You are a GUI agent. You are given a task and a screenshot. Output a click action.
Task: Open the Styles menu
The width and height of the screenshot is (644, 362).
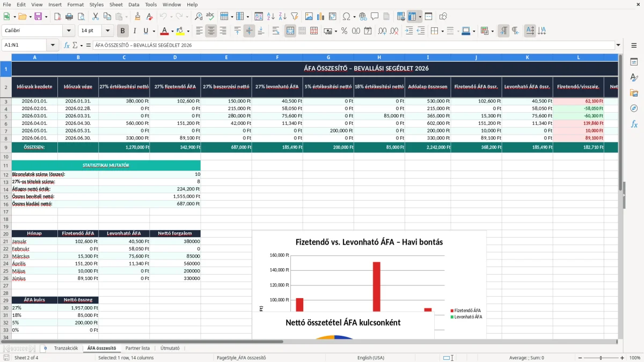(97, 4)
